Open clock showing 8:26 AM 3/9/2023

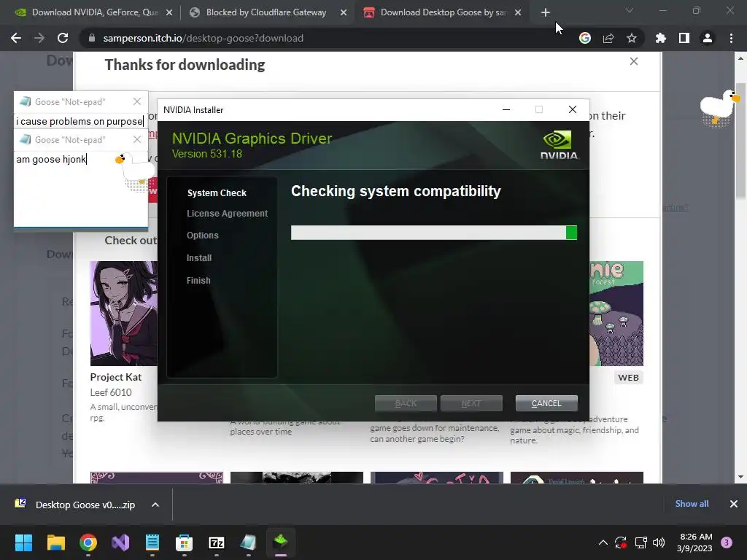(694, 542)
